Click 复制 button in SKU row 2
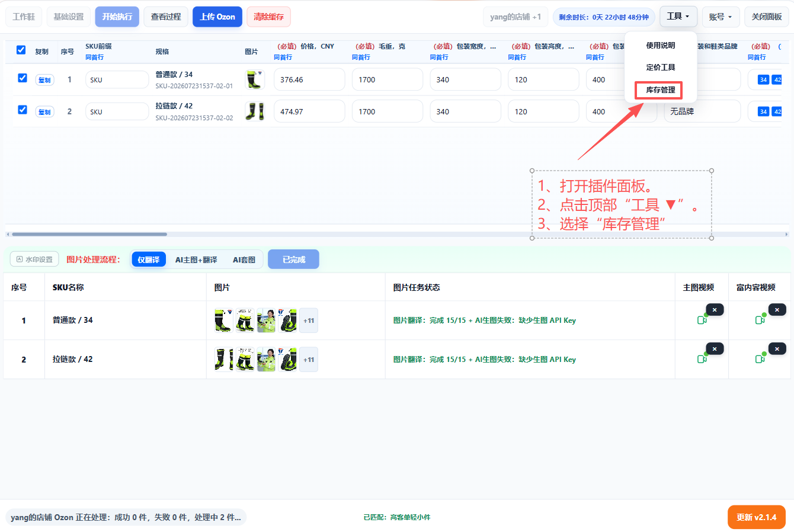794x532 pixels. (44, 112)
